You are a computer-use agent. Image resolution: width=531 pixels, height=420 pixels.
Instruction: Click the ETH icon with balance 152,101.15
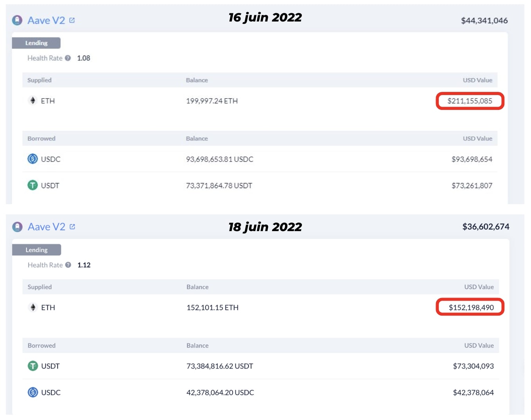[33, 307]
